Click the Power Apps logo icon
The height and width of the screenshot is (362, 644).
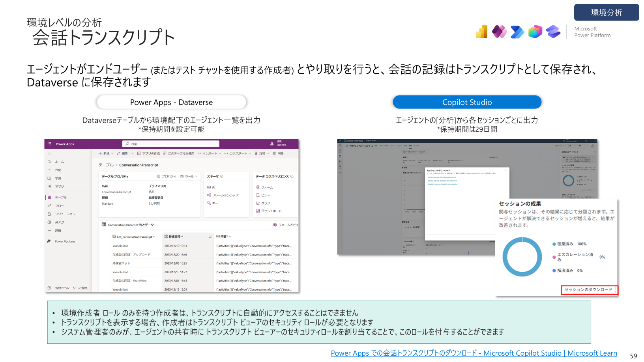(x=499, y=32)
